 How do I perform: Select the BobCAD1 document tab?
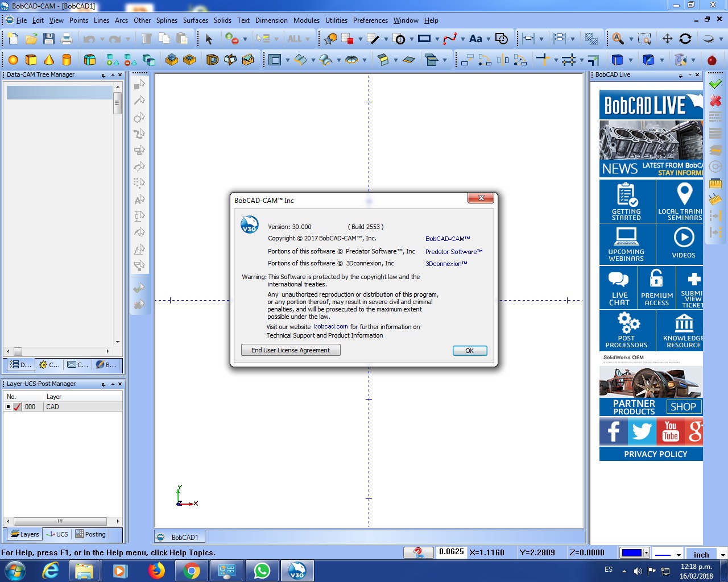tap(180, 537)
